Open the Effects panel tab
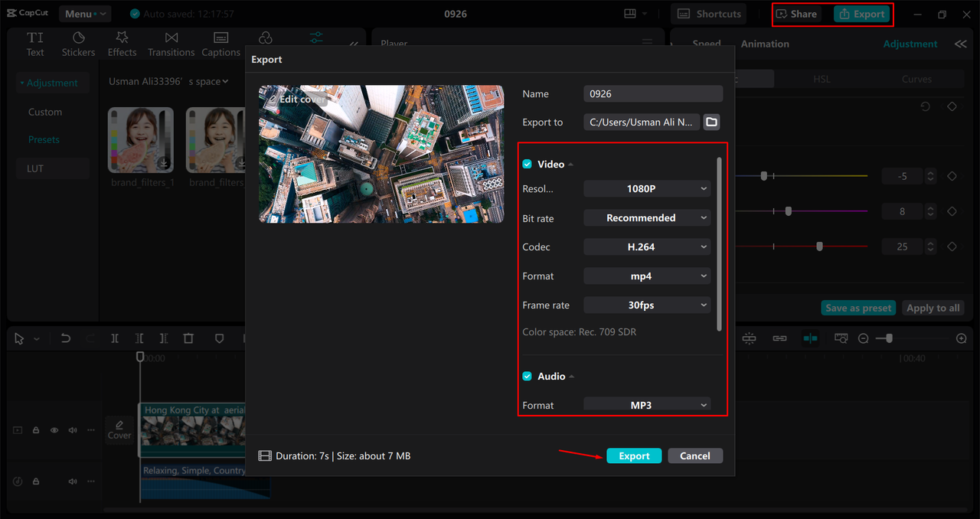 [x=122, y=44]
